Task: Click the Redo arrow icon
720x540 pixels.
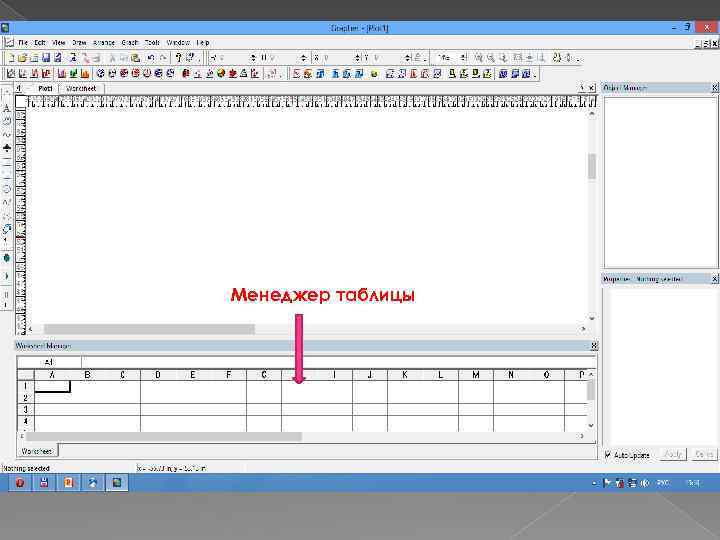Action: [163, 58]
